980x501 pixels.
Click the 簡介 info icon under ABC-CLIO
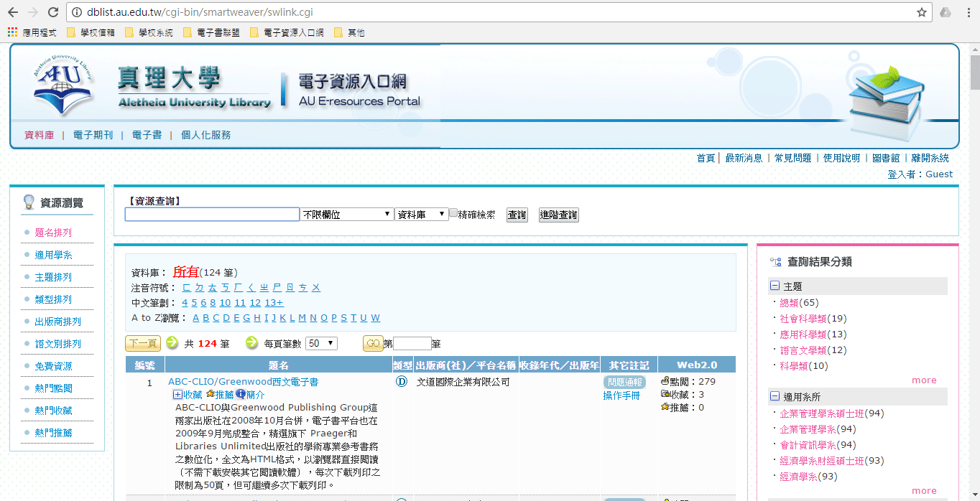tap(241, 394)
